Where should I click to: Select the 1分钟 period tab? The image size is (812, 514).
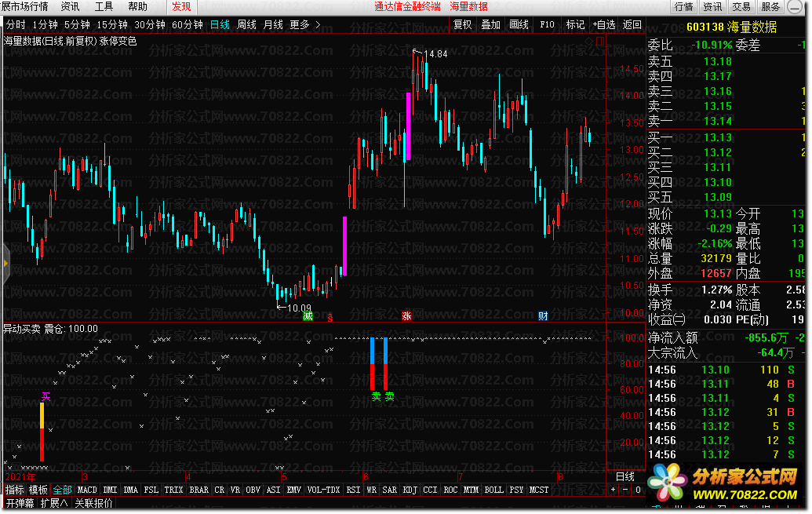pos(45,25)
